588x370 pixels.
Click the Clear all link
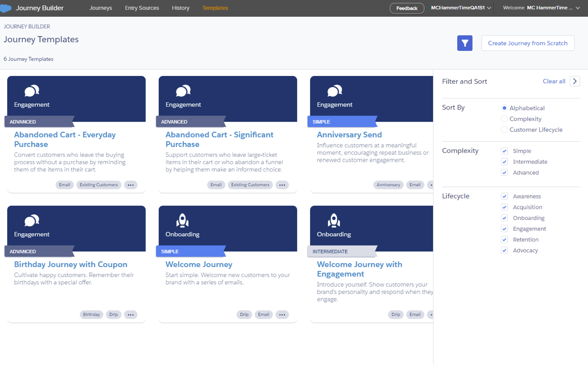(x=554, y=81)
